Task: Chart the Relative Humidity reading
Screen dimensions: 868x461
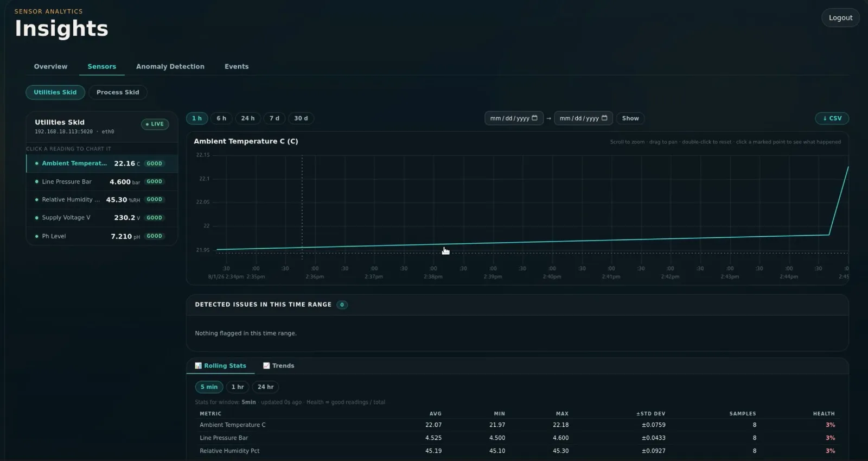Action: coord(102,200)
